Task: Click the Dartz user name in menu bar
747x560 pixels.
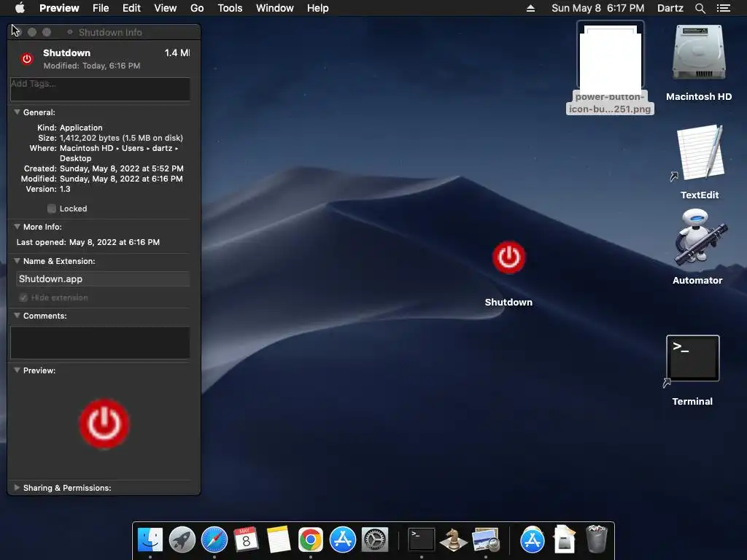Action: point(670,8)
